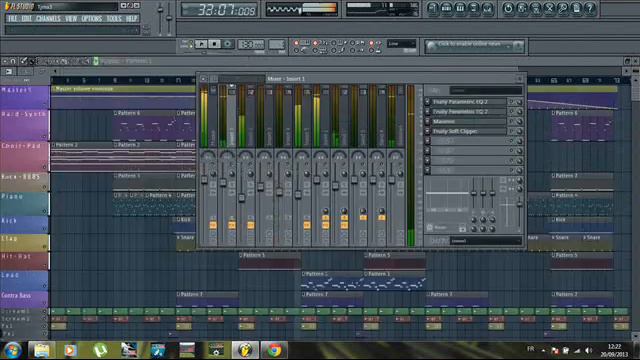Screen dimensions: 640x360
Task: Open the mixer input source dropdown
Action: (486, 90)
